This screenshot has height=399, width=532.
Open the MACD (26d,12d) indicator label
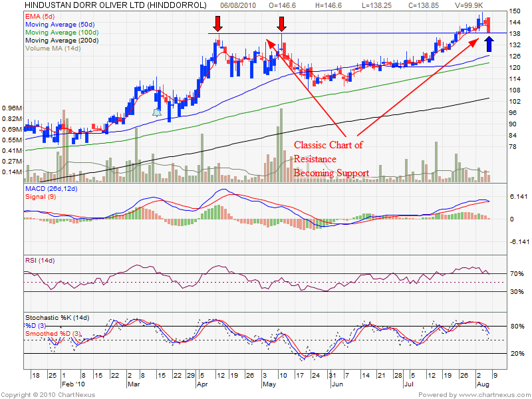click(53, 190)
